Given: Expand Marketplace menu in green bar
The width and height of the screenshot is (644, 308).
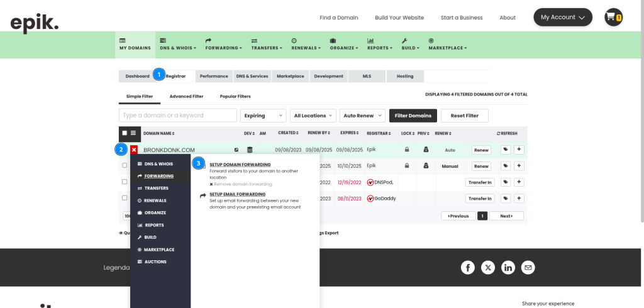Looking at the screenshot, I should click(x=448, y=45).
